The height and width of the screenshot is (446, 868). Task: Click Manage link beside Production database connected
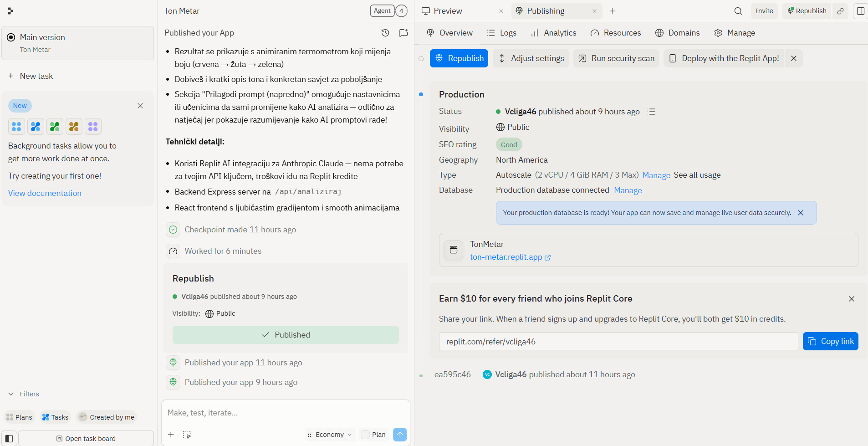(628, 190)
